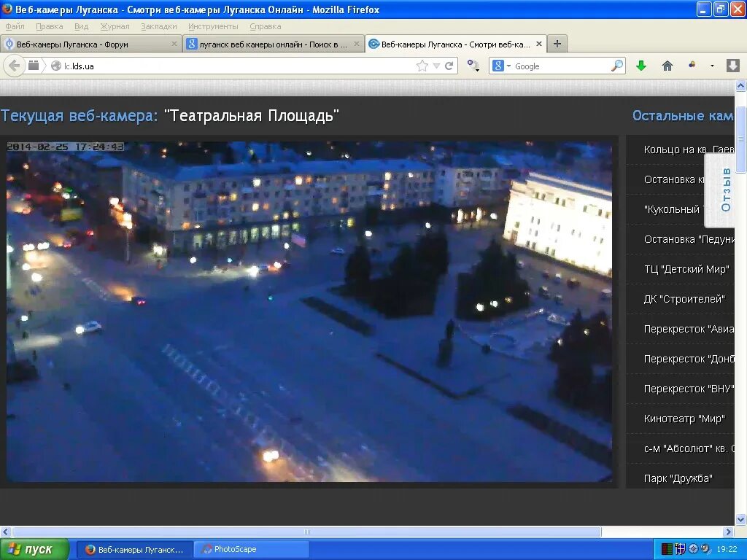Open the URL history dropdown arrow

(436, 66)
